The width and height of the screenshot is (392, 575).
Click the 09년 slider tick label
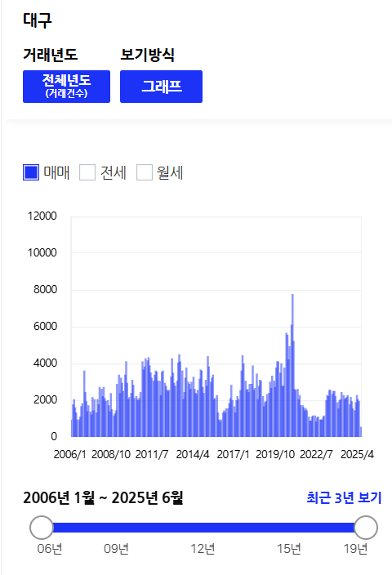[116, 549]
